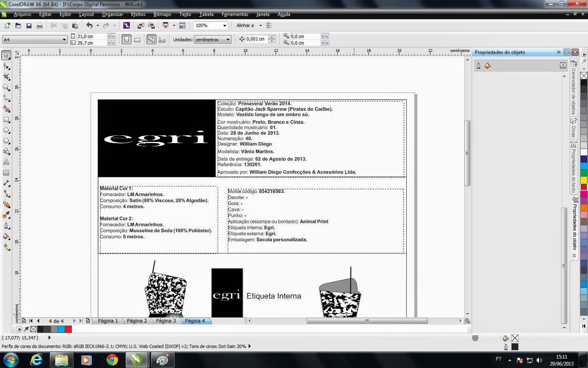The width and height of the screenshot is (588, 368).
Task: Select the Text tool
Action: pyautogui.click(x=6, y=162)
